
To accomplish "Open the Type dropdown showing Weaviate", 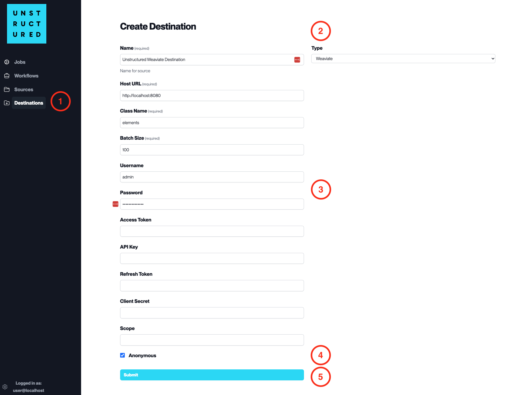I will 403,59.
